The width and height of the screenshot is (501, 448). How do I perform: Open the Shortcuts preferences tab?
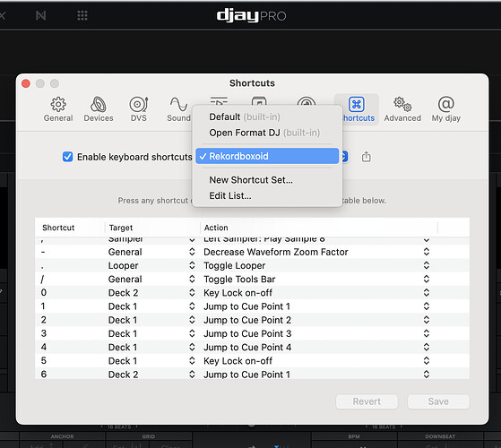(357, 109)
